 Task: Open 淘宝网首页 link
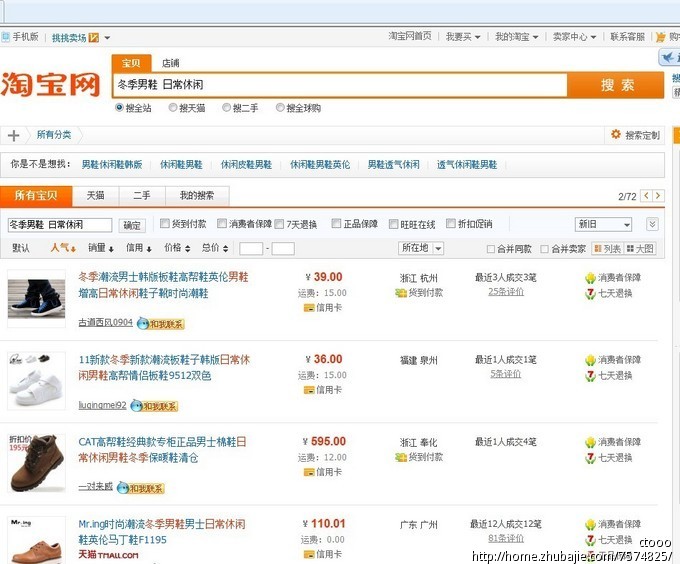coord(410,36)
